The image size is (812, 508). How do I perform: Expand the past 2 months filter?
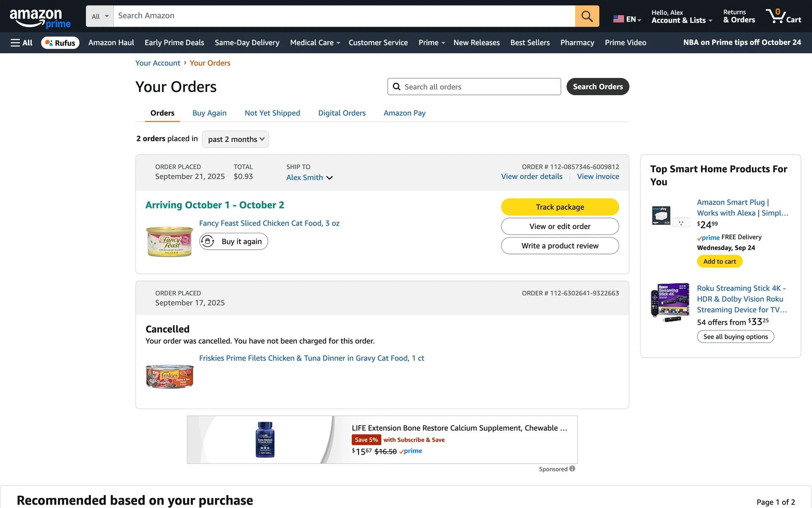click(236, 139)
